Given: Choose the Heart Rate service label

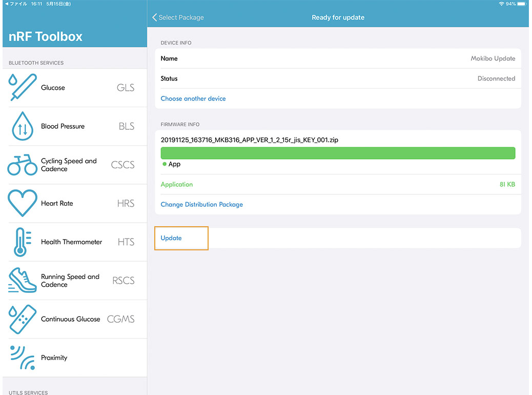Looking at the screenshot, I should tap(57, 204).
